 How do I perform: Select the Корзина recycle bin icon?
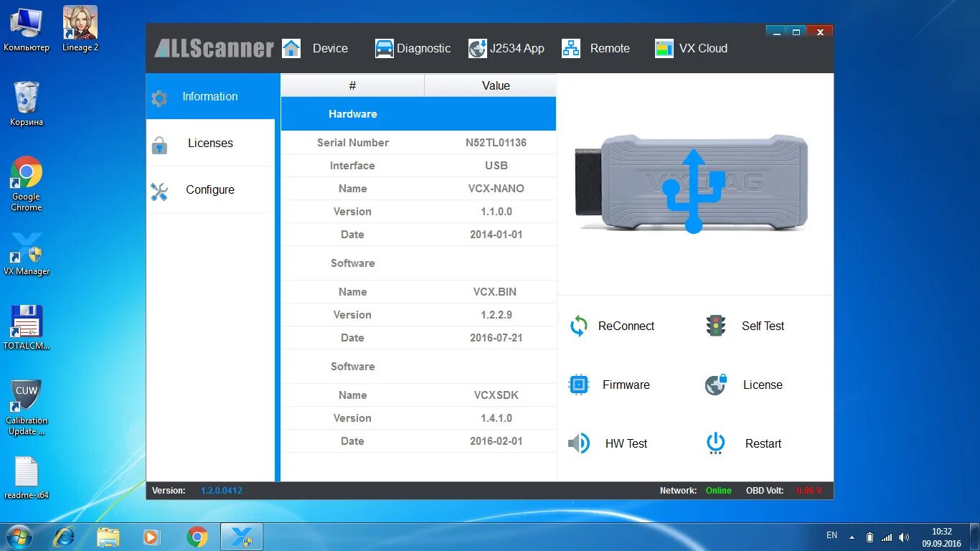coord(27,103)
